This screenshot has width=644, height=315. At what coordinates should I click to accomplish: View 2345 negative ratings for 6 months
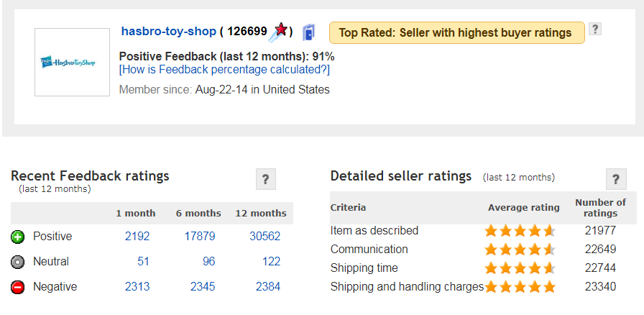pyautogui.click(x=203, y=287)
